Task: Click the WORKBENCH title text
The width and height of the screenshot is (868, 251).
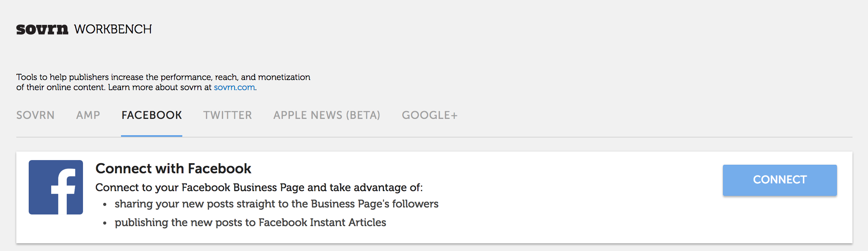Action: point(113,29)
